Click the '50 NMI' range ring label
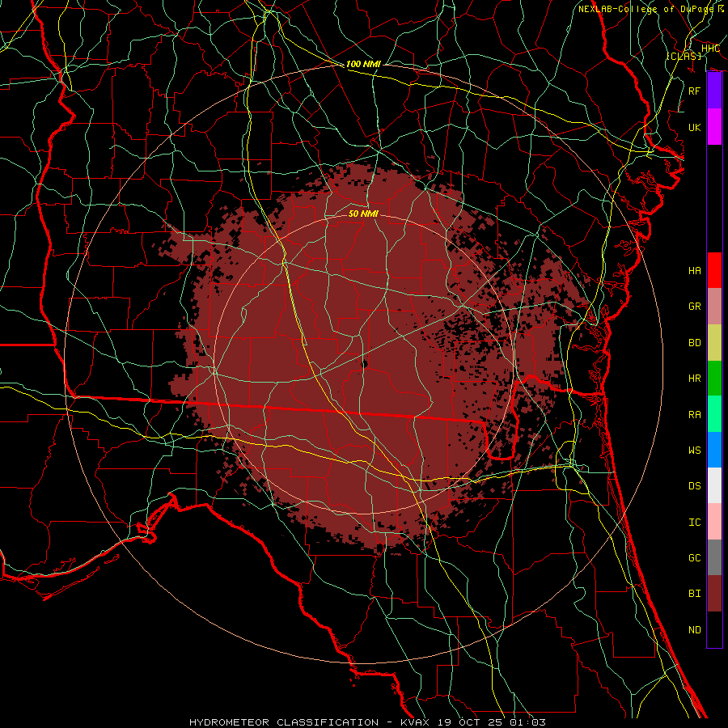Viewport: 728px width, 728px height. 363,214
